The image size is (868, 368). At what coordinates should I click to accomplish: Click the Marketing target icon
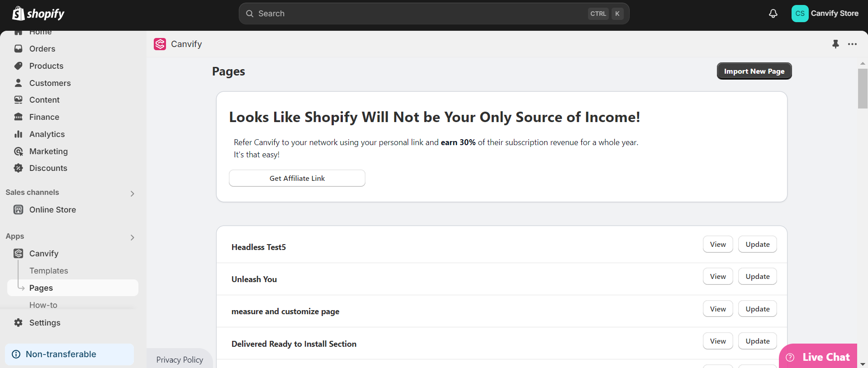point(19,151)
